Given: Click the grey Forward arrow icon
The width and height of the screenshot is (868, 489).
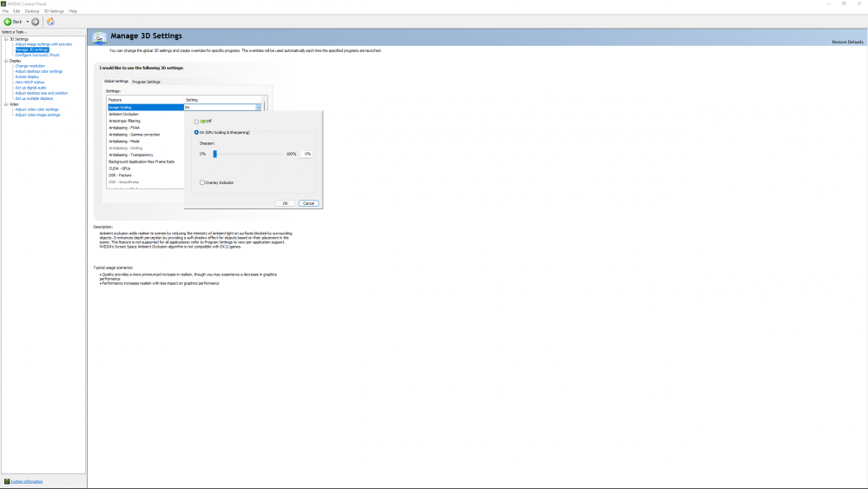Looking at the screenshot, I should point(35,22).
